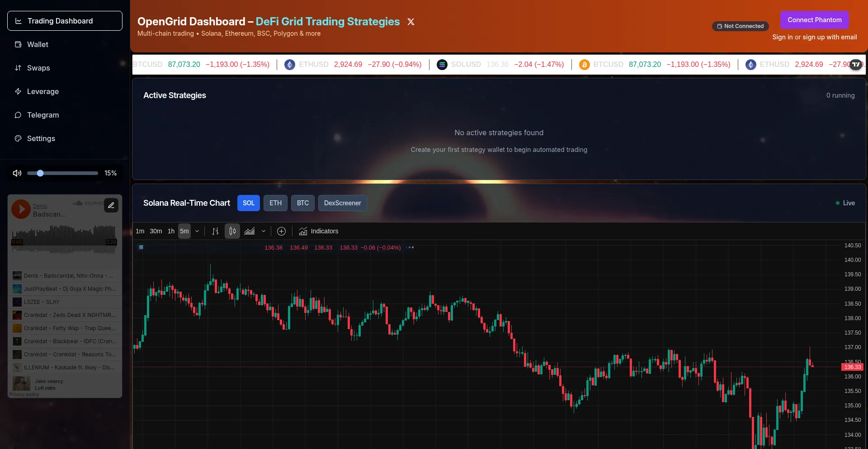Mute audio with the speaker icon
Image resolution: width=868 pixels, height=449 pixels.
coord(17,173)
